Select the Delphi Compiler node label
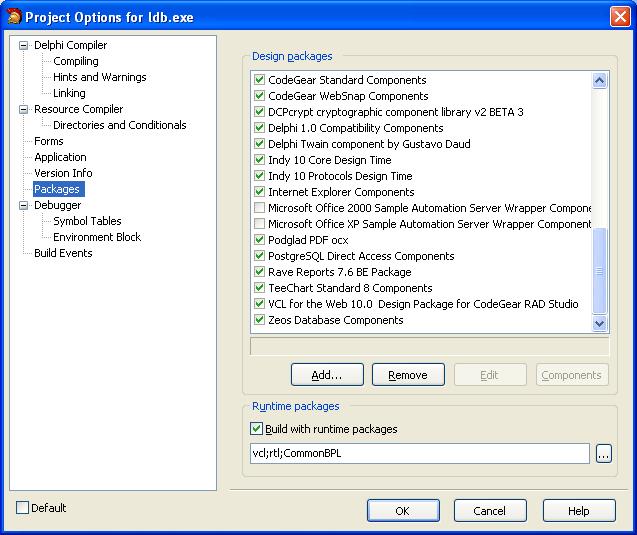This screenshot has height=535, width=637. [70, 45]
